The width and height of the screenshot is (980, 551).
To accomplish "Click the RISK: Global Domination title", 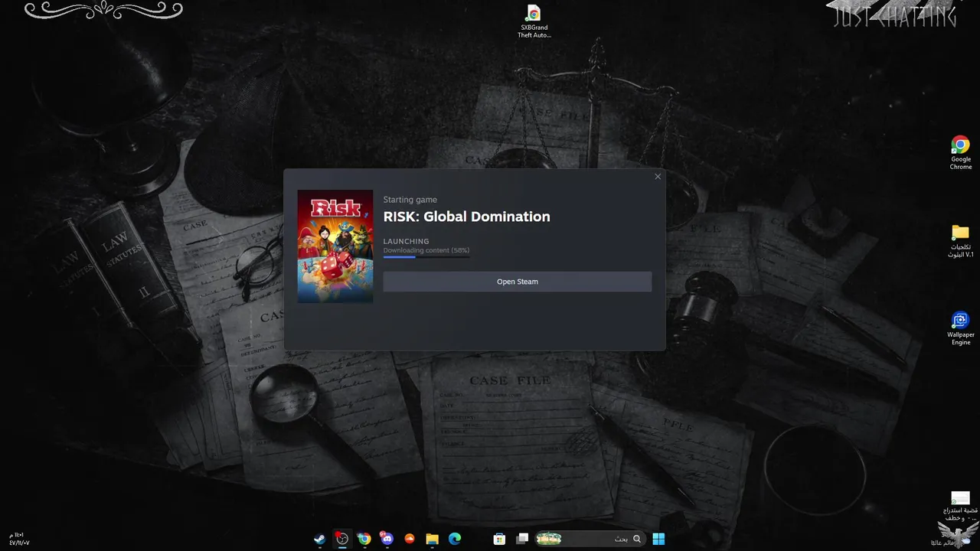I will (x=467, y=217).
